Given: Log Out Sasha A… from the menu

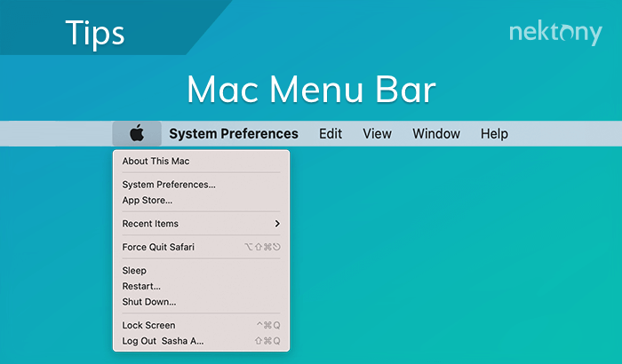Looking at the screenshot, I should pos(163,341).
